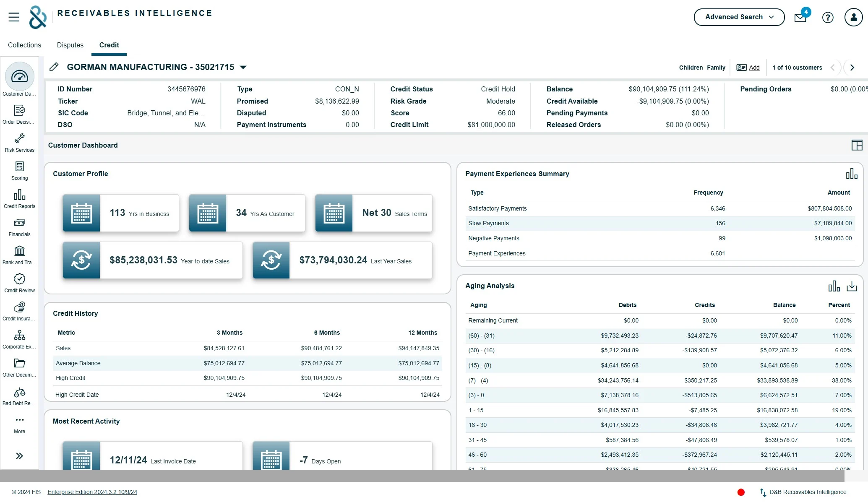Screen dimensions: 868x502
Task: Open the Advanced Search dropdown
Action: [739, 17]
